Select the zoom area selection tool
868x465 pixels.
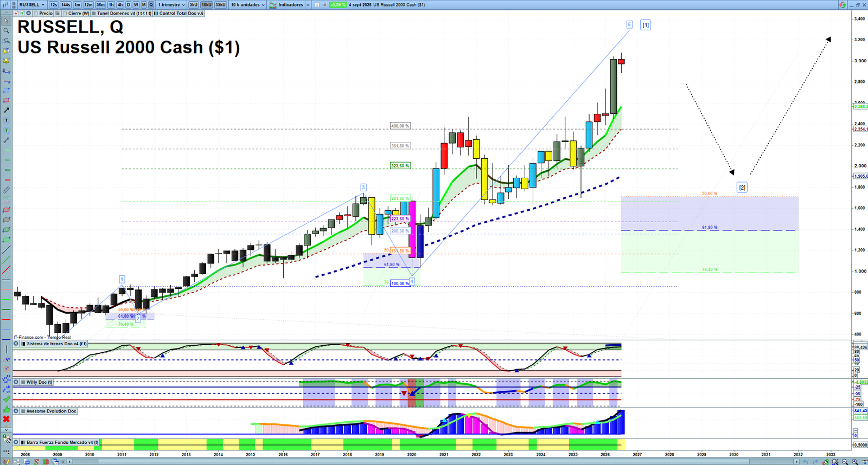click(x=7, y=41)
